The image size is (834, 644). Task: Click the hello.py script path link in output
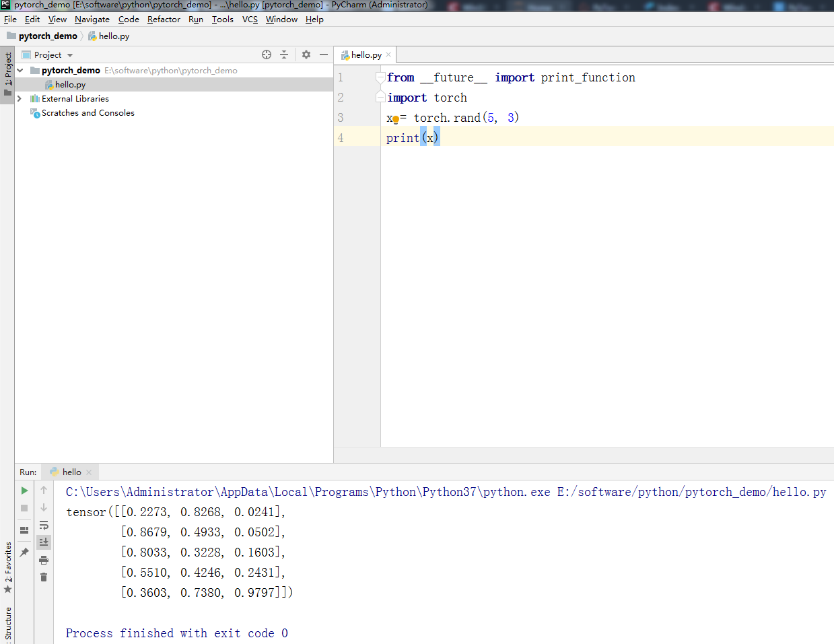coord(691,492)
